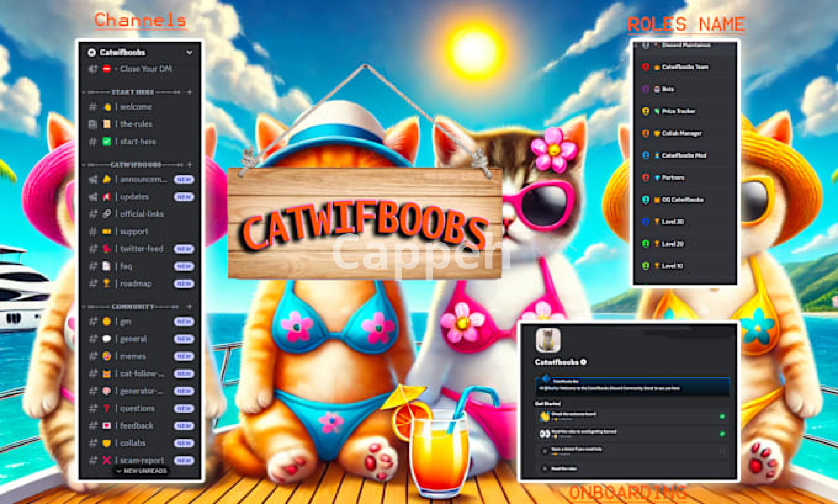Click the New Unreads button
The width and height of the screenshot is (838, 504).
coord(141,471)
